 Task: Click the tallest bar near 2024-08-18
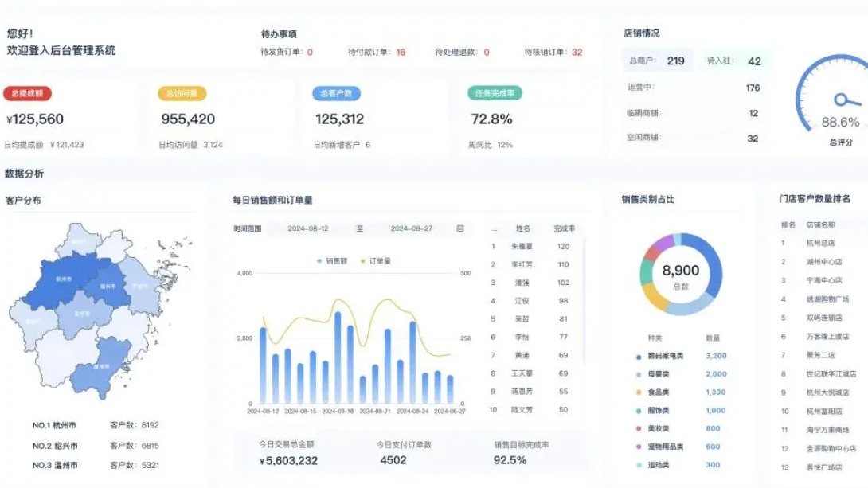click(x=338, y=357)
